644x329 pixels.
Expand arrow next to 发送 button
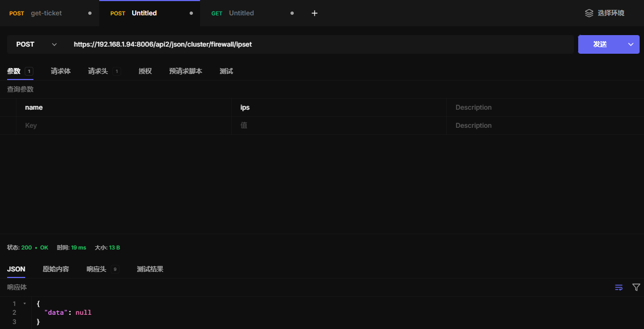(x=631, y=44)
